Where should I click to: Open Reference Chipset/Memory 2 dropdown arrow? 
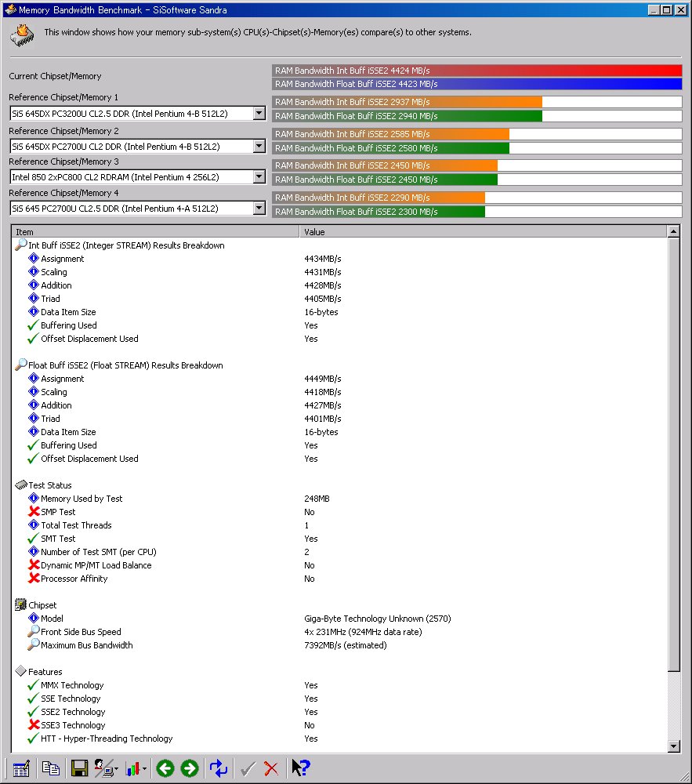point(259,147)
